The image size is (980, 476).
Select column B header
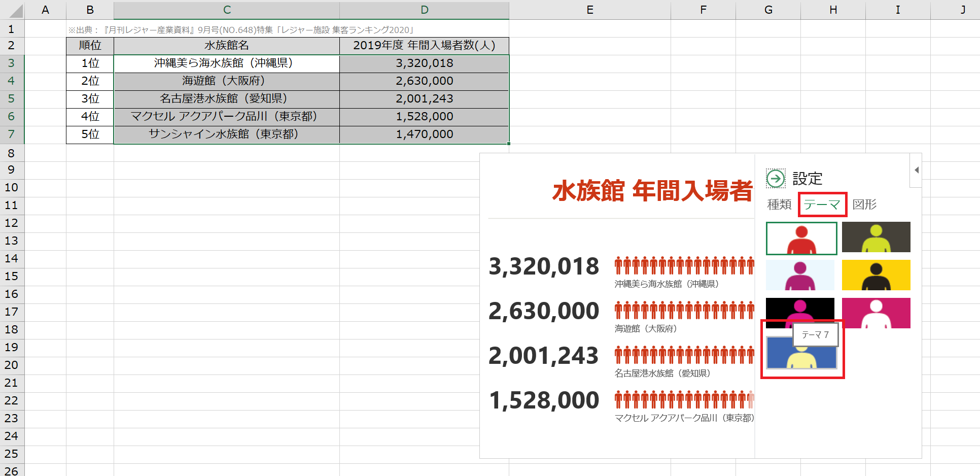[90, 10]
